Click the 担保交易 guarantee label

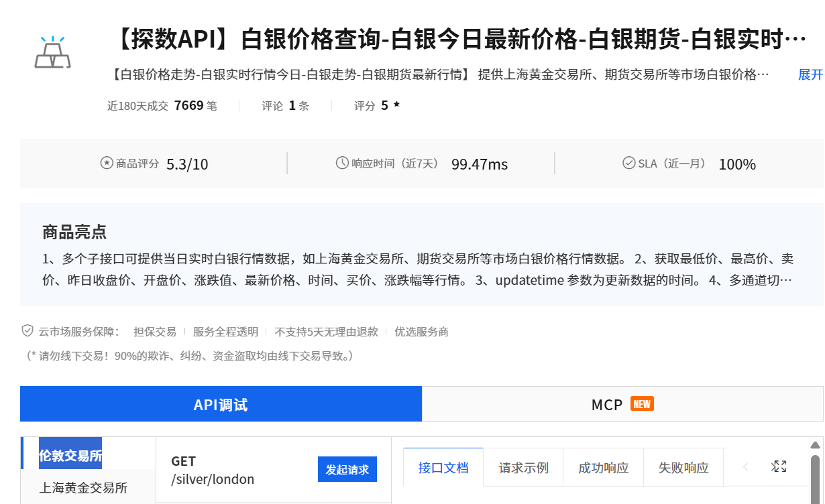point(155,331)
